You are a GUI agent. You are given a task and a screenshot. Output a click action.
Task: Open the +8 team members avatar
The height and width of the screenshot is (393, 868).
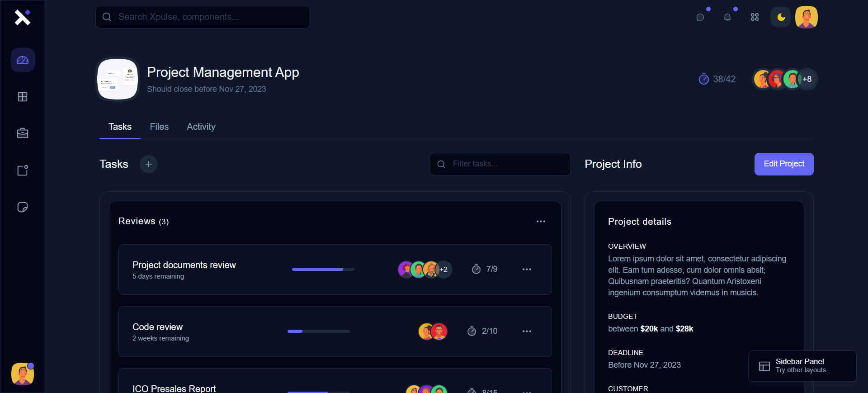807,79
